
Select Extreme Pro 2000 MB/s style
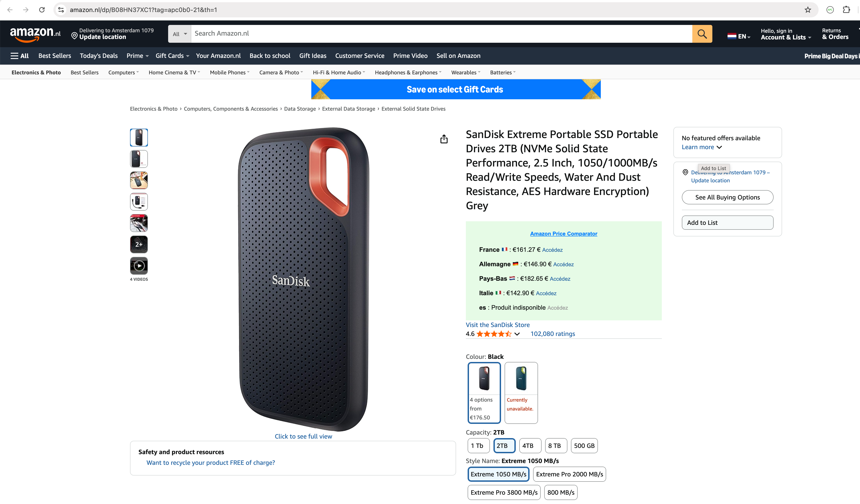(x=569, y=474)
